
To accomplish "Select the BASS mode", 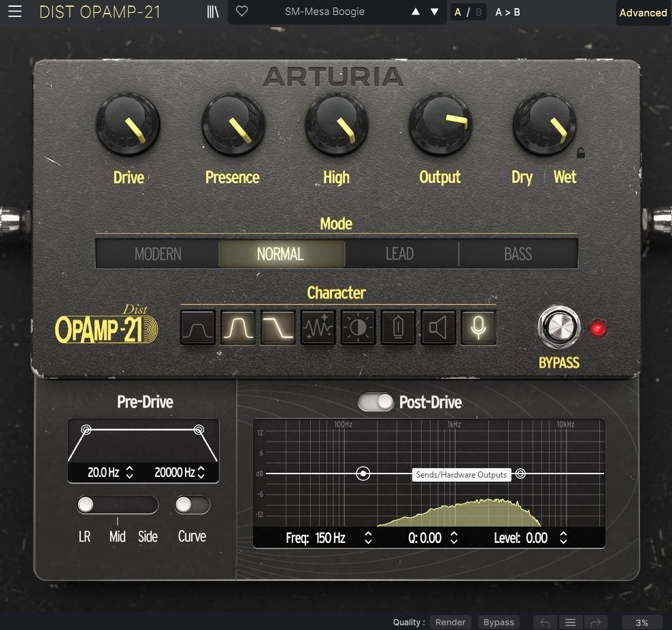I will 518,254.
